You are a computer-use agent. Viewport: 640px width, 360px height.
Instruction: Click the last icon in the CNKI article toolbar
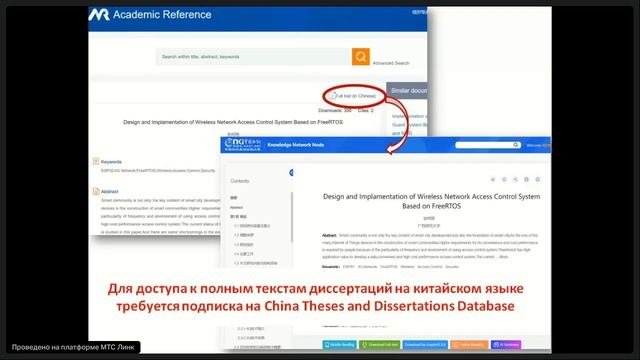click(538, 180)
